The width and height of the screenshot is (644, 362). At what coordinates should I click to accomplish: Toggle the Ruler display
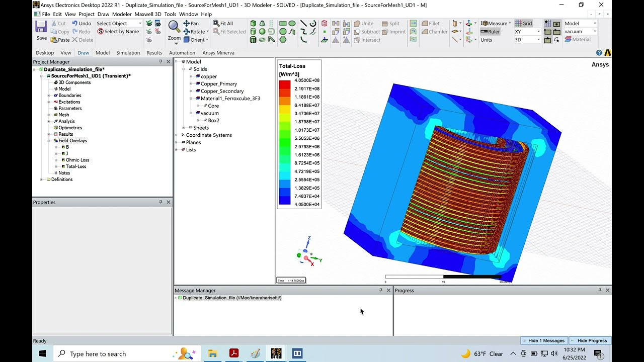(491, 31)
